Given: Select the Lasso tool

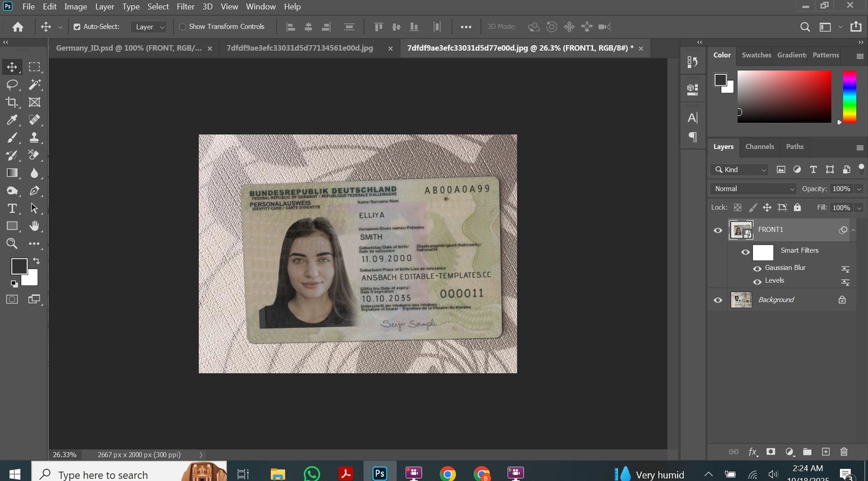Looking at the screenshot, I should [x=12, y=85].
